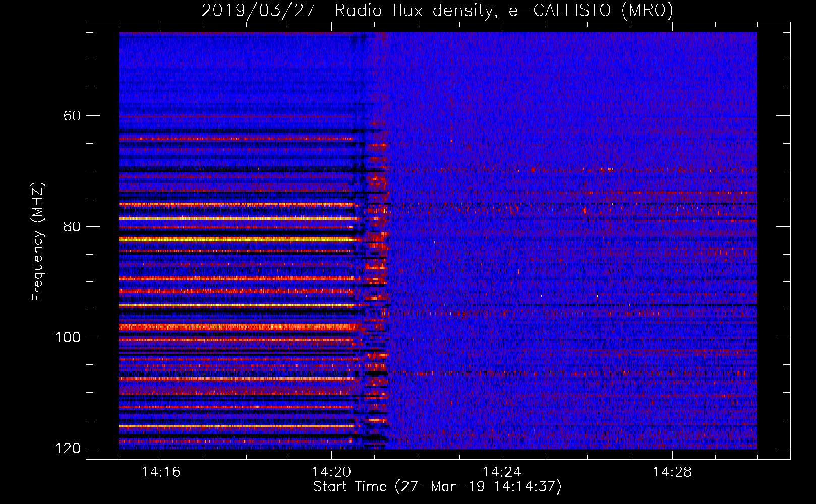Image resolution: width=816 pixels, height=504 pixels.
Task: Select the 'Frequency (MHZ)' y-axis label
Action: (x=38, y=242)
